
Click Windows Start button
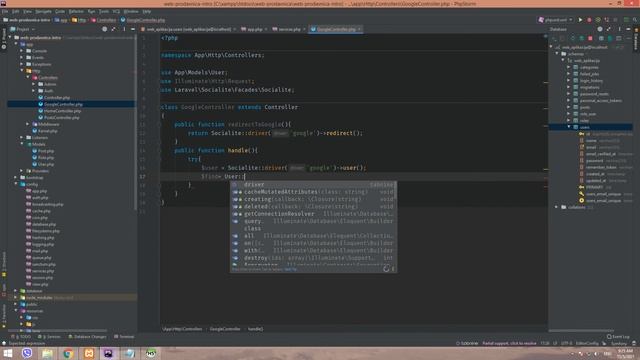coord(8,353)
